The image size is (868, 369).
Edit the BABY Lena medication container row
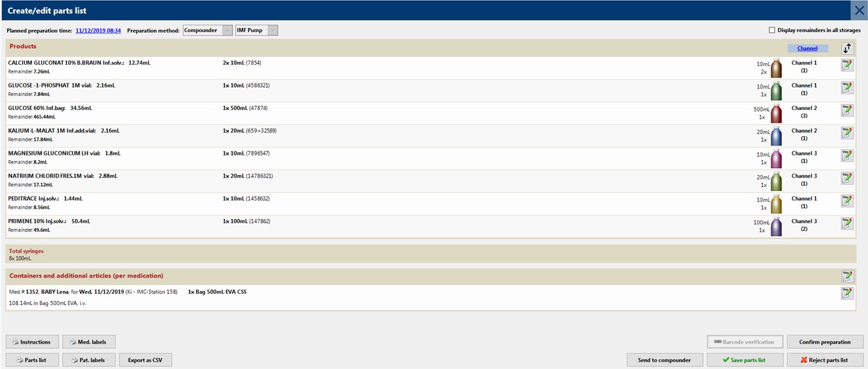pyautogui.click(x=847, y=293)
